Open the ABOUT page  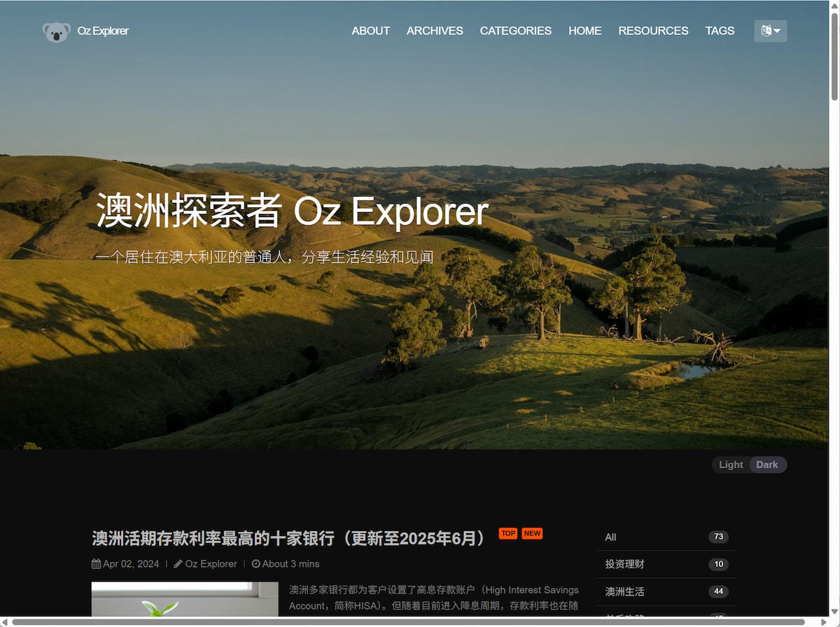[370, 31]
